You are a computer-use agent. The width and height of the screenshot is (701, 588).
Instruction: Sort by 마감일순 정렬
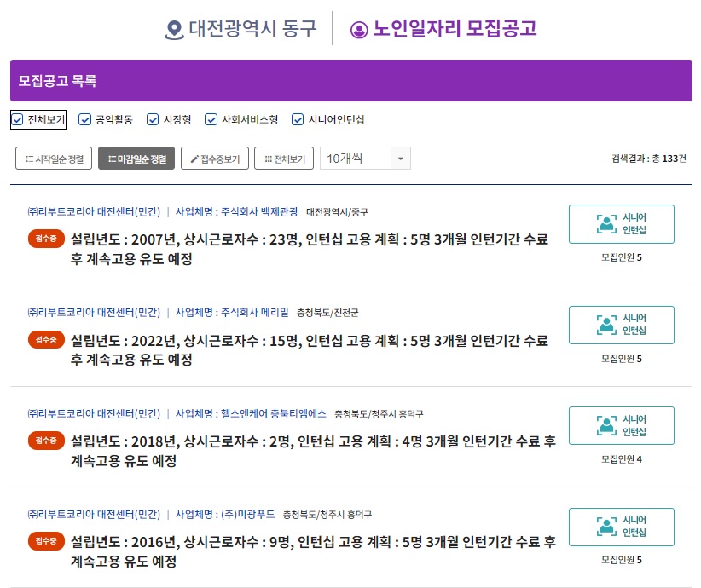[136, 159]
